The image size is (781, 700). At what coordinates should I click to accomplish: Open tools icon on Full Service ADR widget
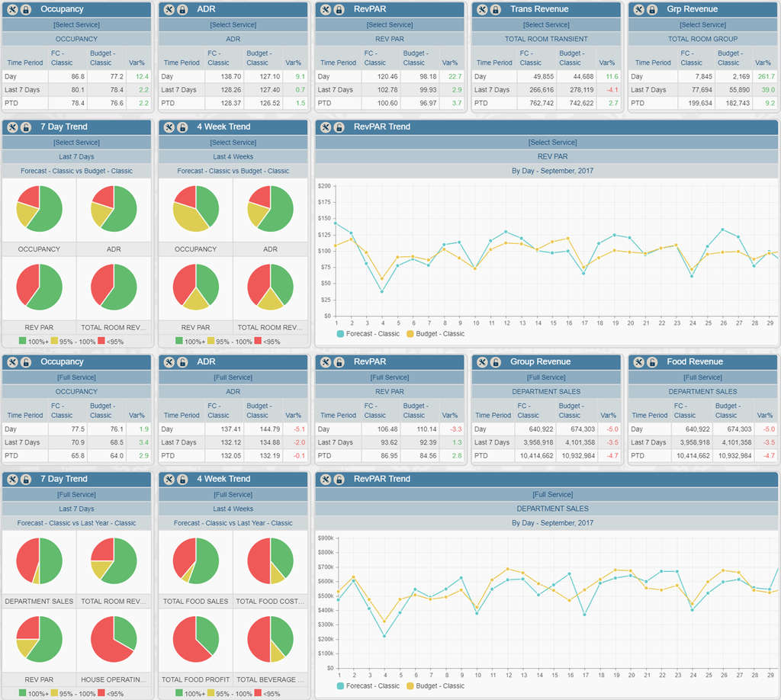pyautogui.click(x=169, y=361)
